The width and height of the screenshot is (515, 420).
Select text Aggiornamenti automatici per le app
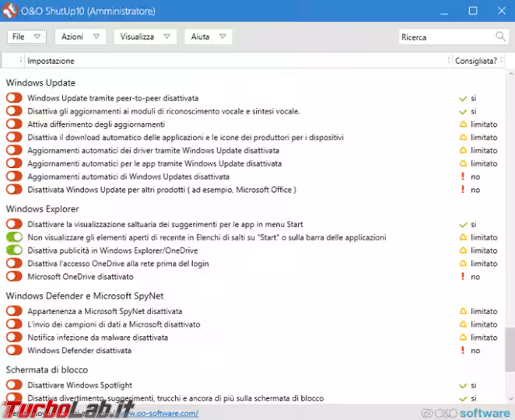click(154, 163)
